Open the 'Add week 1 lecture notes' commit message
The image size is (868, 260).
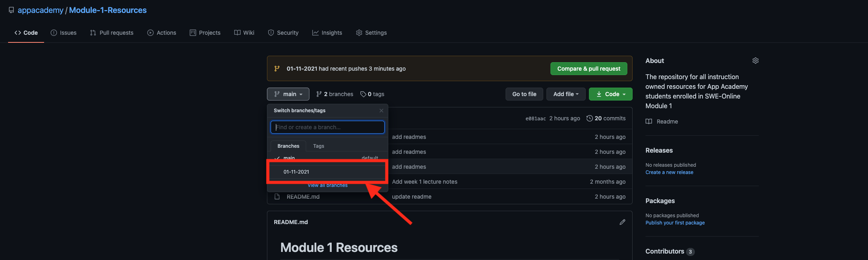coord(425,182)
